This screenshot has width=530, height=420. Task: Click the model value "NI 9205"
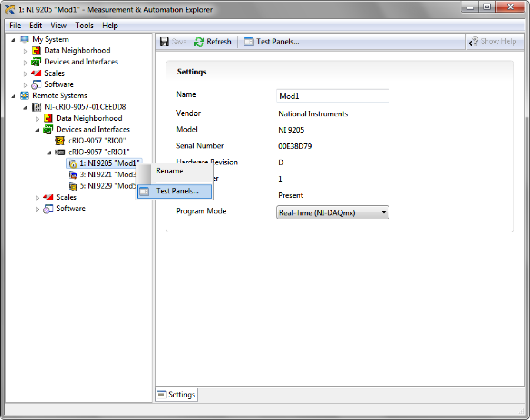(x=291, y=130)
